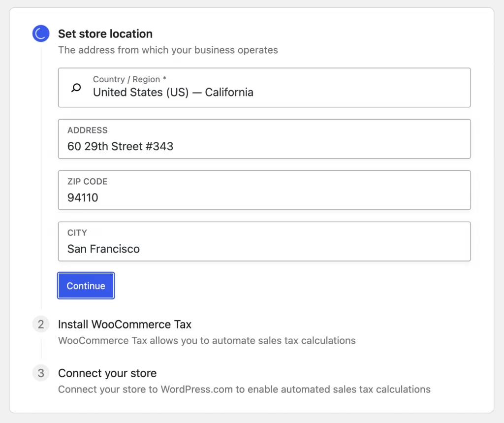Focus the Address field with 60 29th Street

[264, 146]
